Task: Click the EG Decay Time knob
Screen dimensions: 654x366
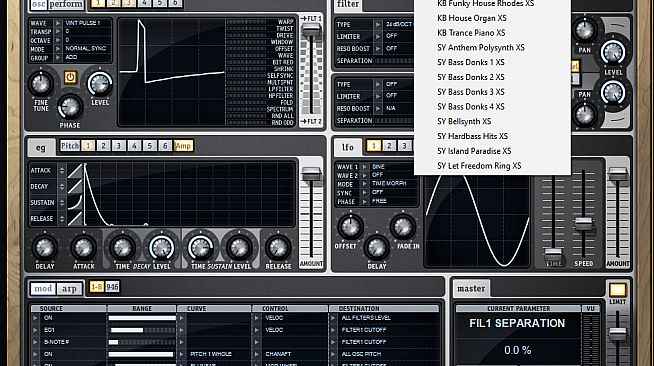Action: point(122,248)
